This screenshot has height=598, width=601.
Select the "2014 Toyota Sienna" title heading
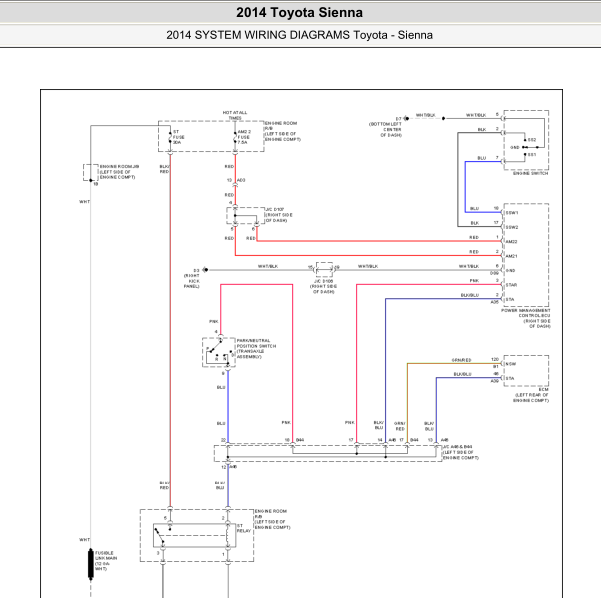299,12
